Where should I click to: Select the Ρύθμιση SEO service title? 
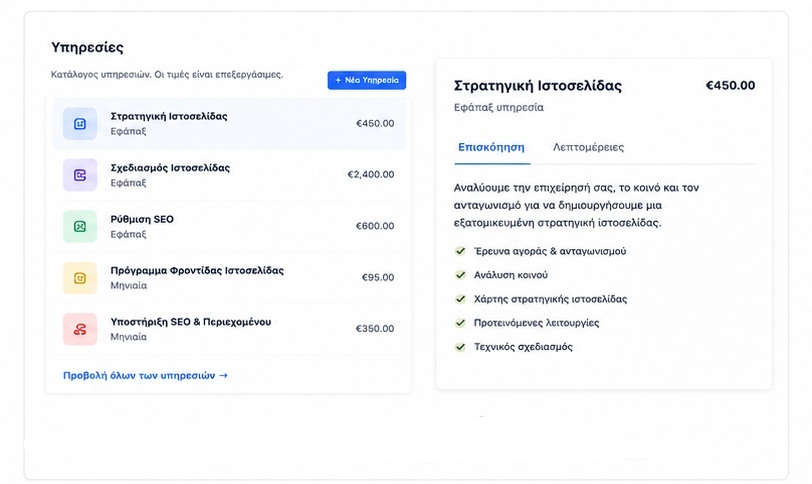tap(142, 219)
